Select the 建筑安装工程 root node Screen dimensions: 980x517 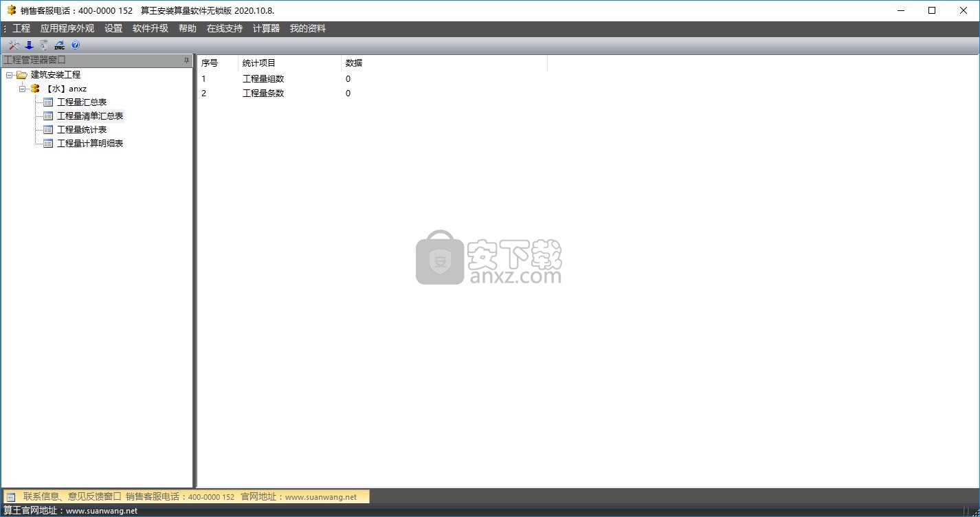click(x=56, y=75)
